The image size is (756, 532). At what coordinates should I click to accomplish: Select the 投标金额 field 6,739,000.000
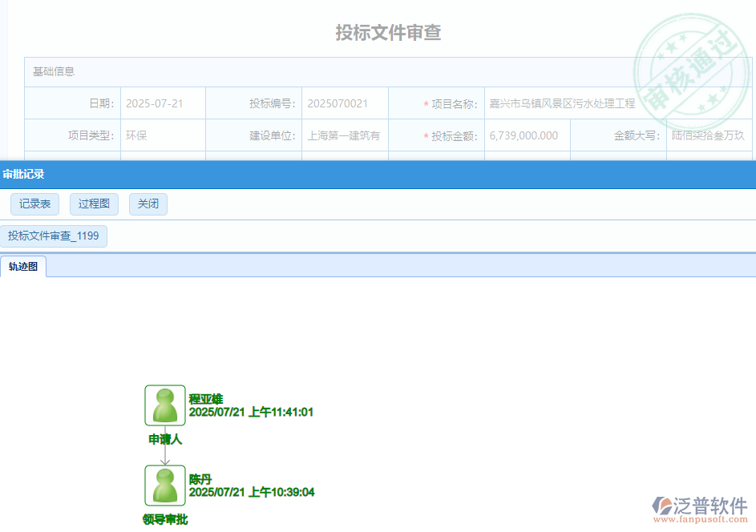point(527,135)
